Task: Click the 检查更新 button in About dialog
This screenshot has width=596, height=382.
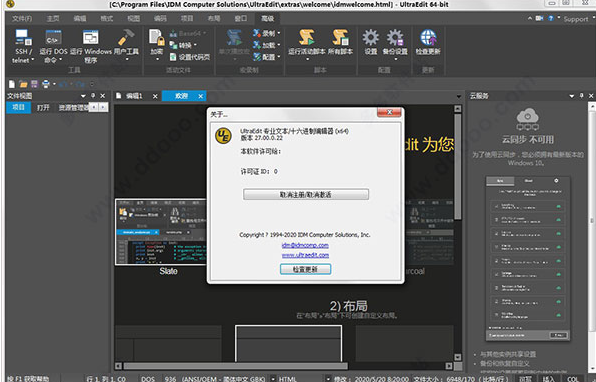Action: (305, 269)
